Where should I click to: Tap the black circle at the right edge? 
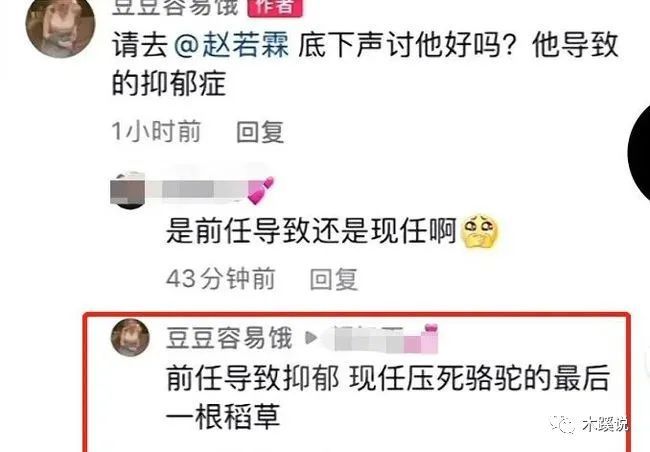639,152
